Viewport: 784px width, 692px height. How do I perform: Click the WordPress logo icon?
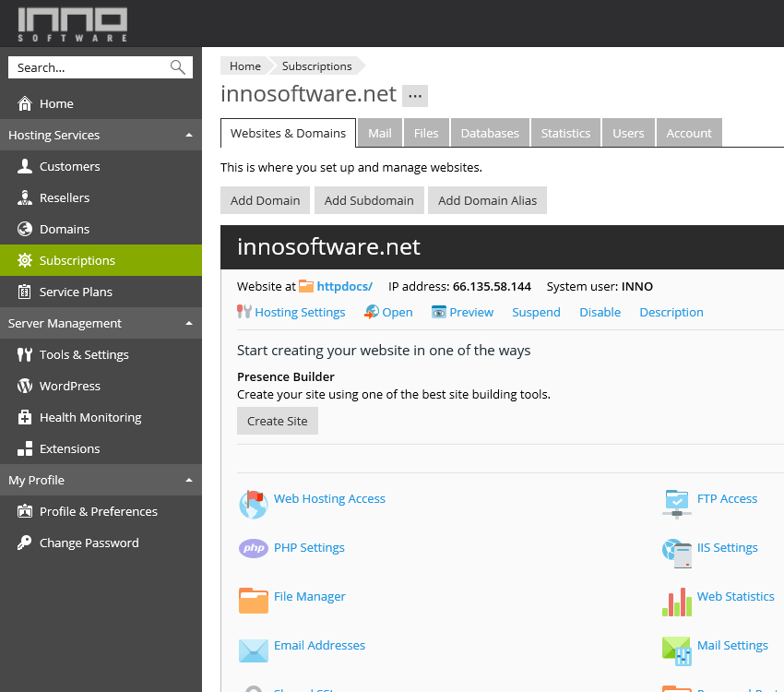pos(25,386)
